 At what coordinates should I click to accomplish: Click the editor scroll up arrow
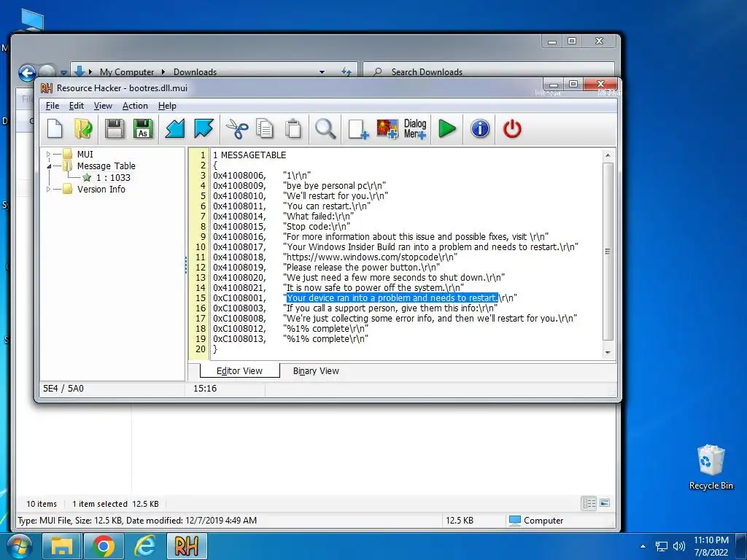pos(608,155)
